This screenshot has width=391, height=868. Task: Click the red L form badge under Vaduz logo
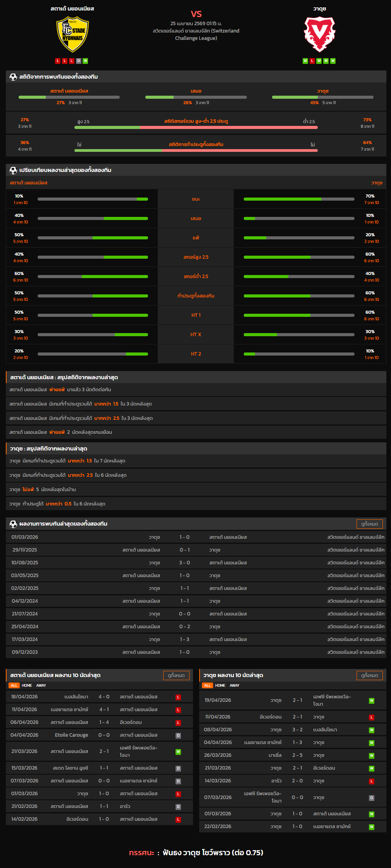click(312, 61)
